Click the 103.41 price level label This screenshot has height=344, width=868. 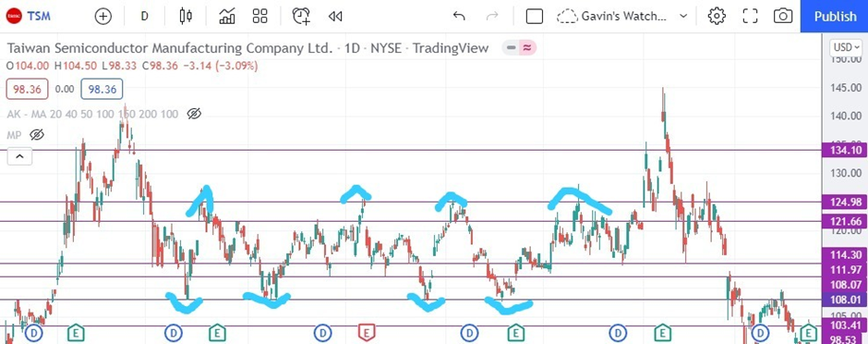[845, 325]
